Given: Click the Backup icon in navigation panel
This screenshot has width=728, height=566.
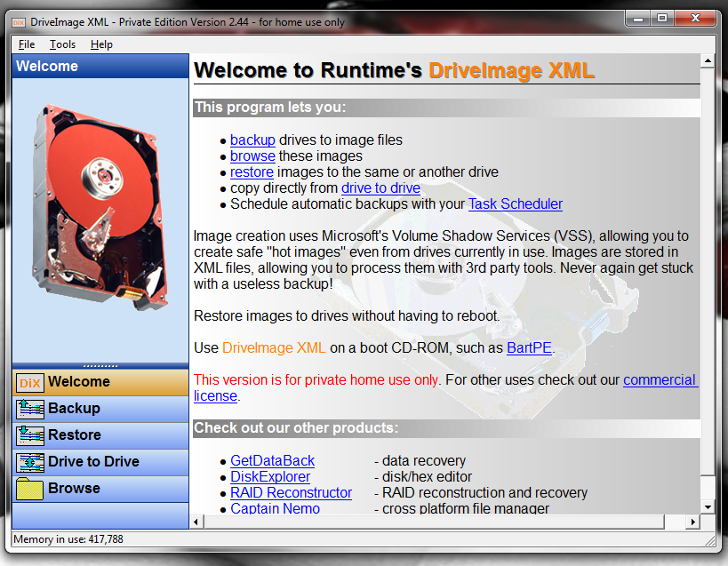Looking at the screenshot, I should pos(29,410).
